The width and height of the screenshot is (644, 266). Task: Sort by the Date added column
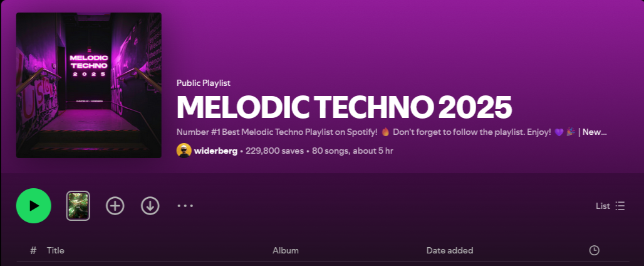point(450,250)
